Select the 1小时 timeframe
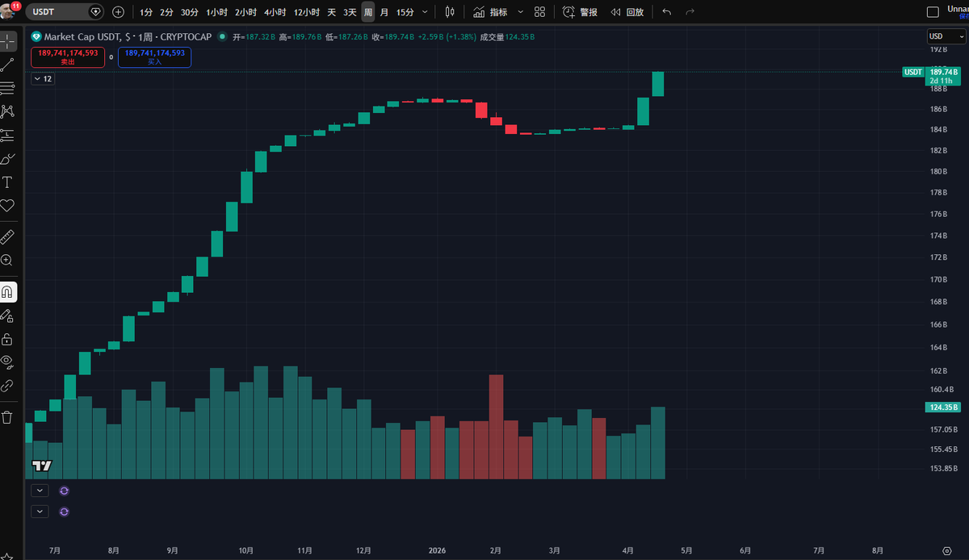 tap(216, 12)
